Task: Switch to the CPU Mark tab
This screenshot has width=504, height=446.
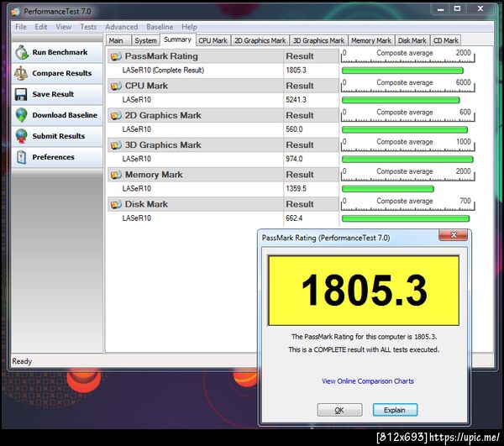Action: pos(213,40)
